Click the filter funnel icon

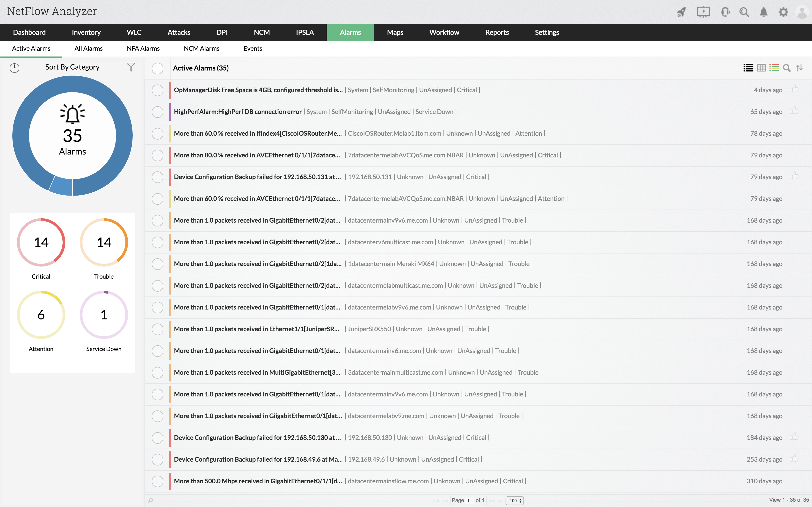click(131, 67)
